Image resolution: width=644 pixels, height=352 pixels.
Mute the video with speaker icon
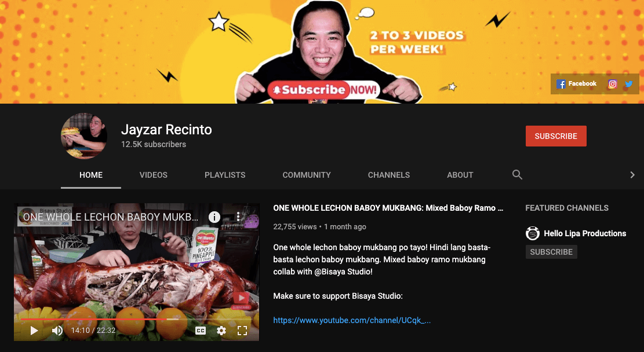(x=57, y=330)
